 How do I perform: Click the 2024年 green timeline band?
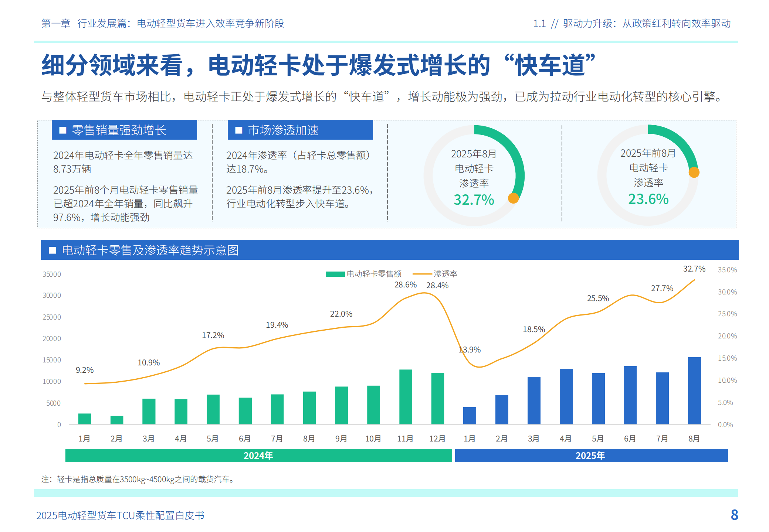click(258, 456)
